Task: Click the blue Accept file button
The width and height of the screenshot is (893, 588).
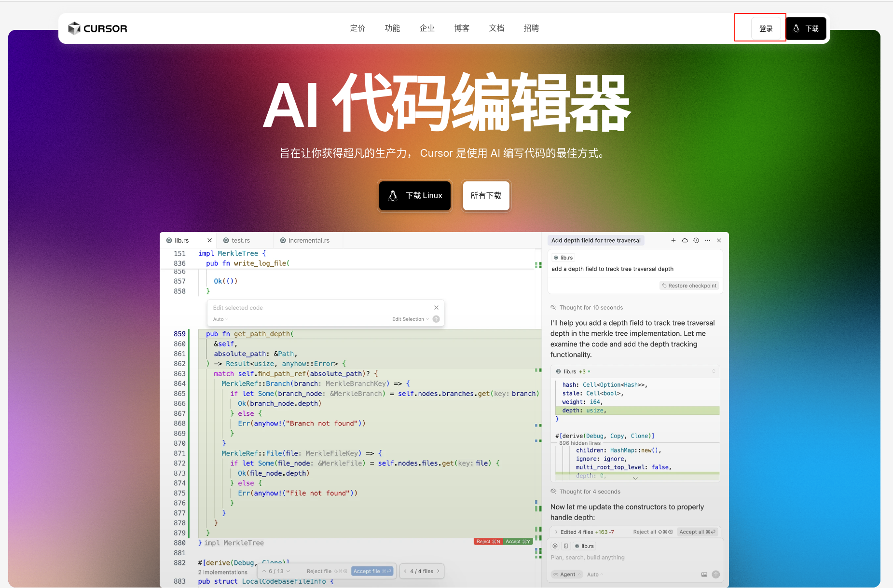Action: coord(372,571)
